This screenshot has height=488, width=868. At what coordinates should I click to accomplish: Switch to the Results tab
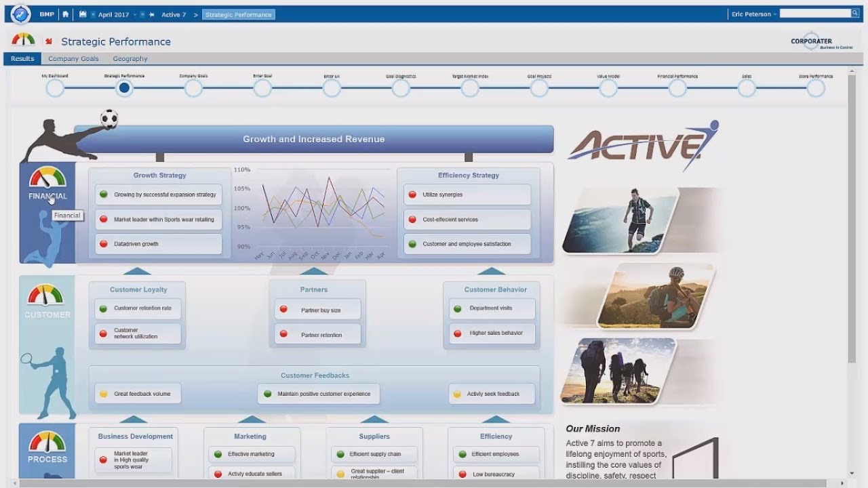[22, 59]
